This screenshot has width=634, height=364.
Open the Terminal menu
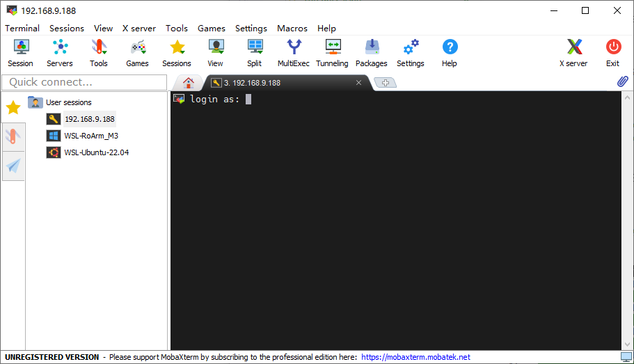pyautogui.click(x=22, y=29)
